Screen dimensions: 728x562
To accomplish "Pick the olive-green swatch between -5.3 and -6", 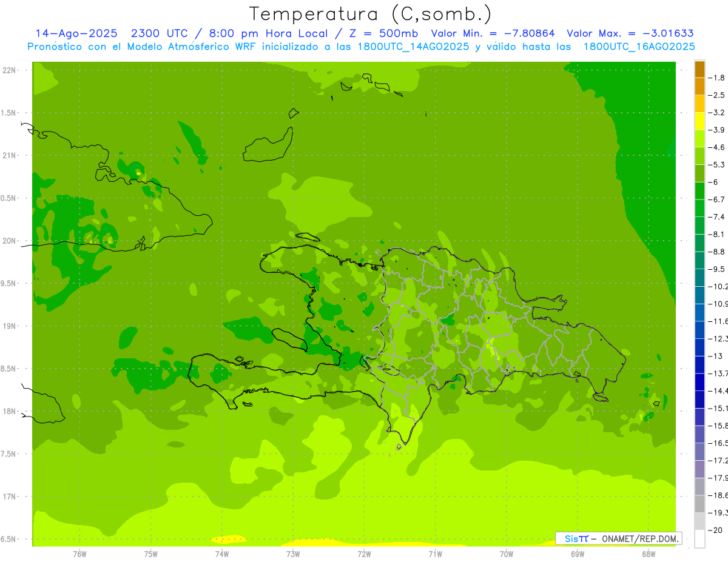I will click(699, 173).
